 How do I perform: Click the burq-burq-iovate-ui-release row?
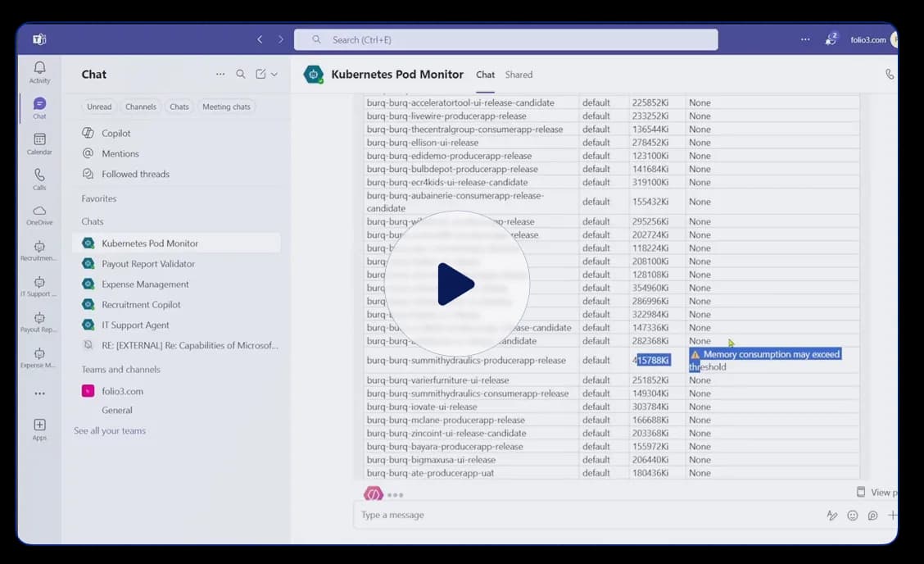pyautogui.click(x=611, y=407)
